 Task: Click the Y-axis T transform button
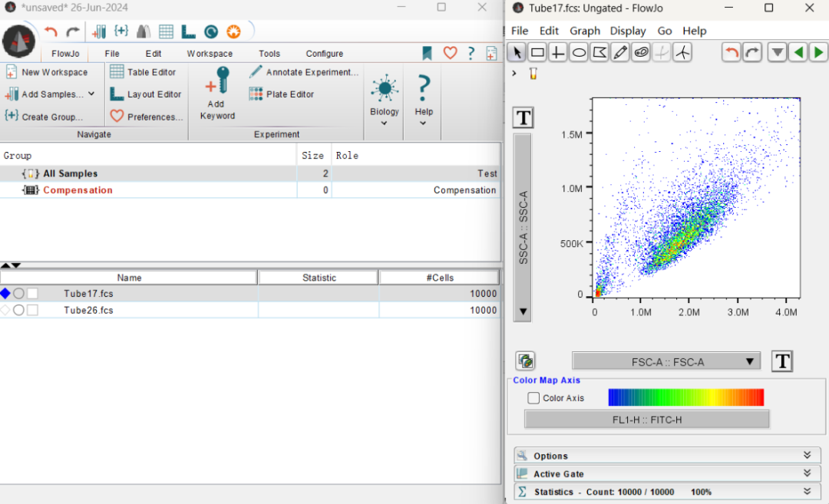click(523, 118)
